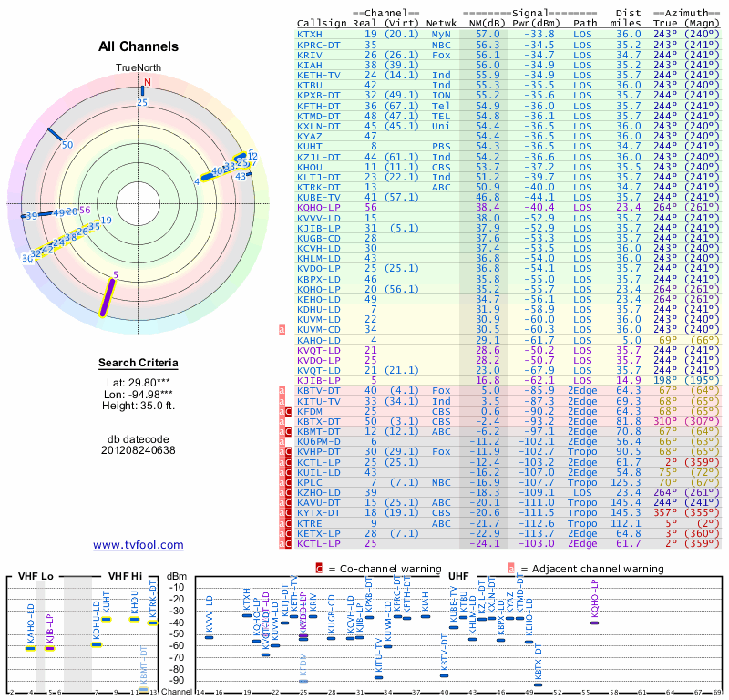Click the faded KFDM bar in UHF chart

303,681
